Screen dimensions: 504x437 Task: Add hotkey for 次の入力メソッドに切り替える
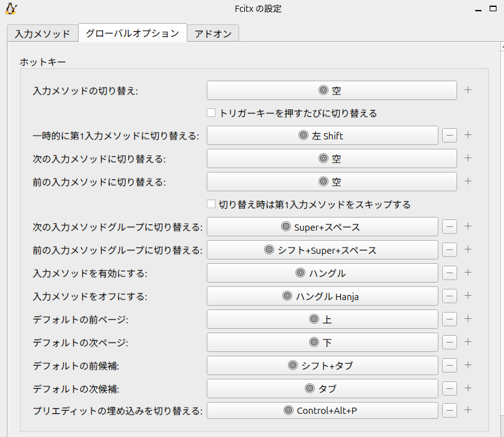[468, 158]
